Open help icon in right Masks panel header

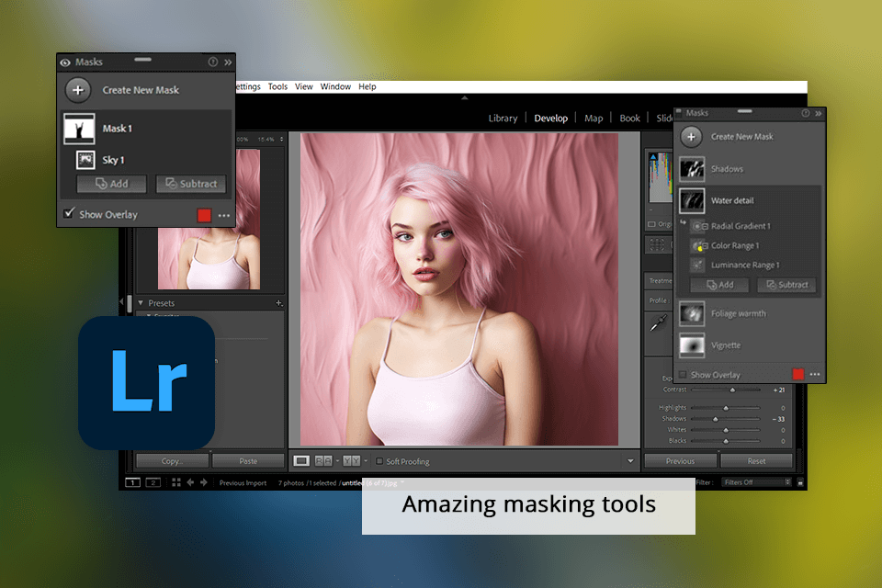tap(806, 113)
